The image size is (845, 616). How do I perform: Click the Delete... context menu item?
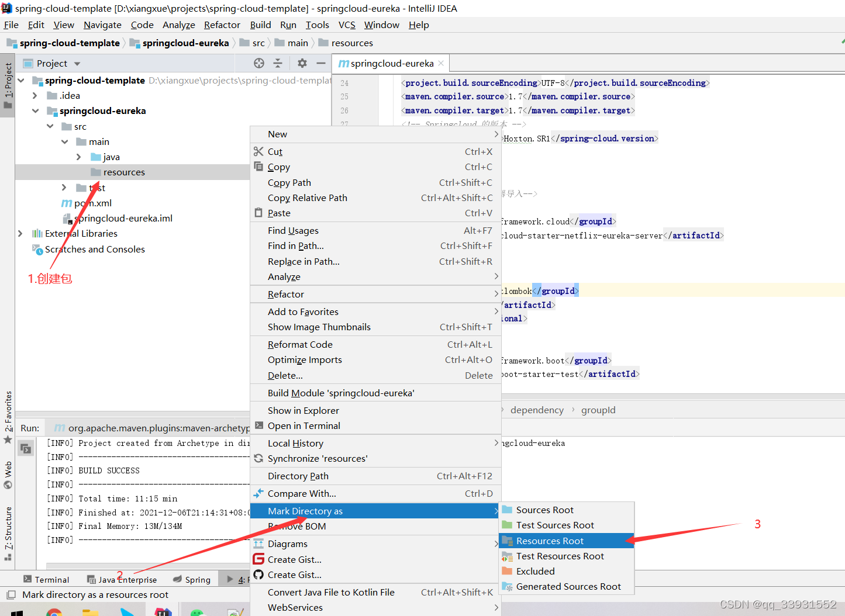click(375, 375)
